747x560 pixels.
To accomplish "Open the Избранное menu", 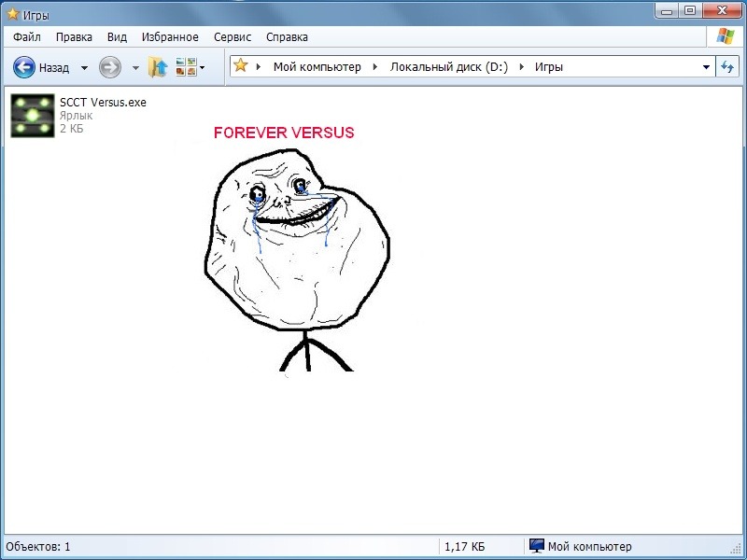I will 170,37.
